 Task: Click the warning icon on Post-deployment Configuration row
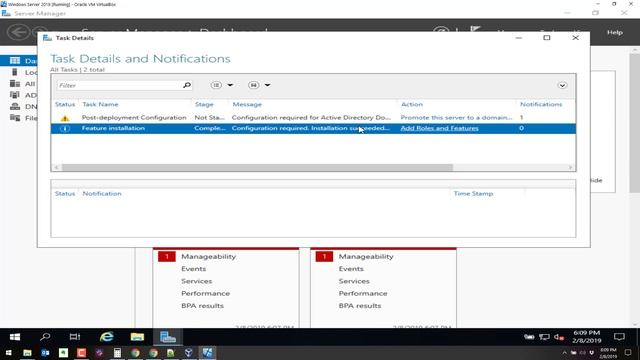tap(65, 118)
